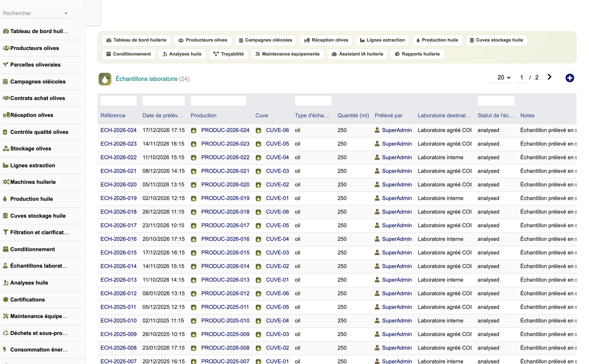The image size is (589, 364).
Task: Click the Campagnes oléicoles sidebar calendar icon
Action: point(5,82)
